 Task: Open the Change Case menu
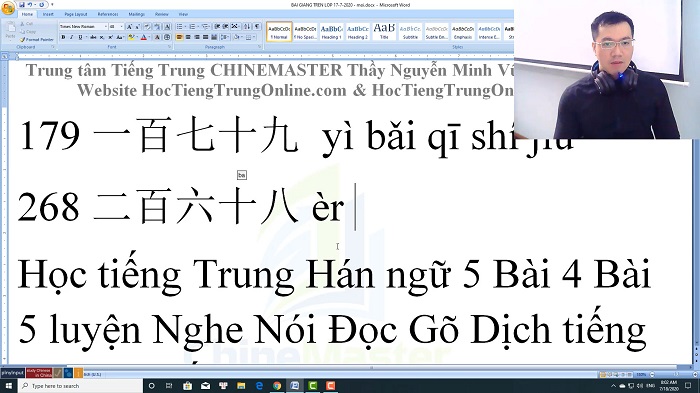point(121,37)
